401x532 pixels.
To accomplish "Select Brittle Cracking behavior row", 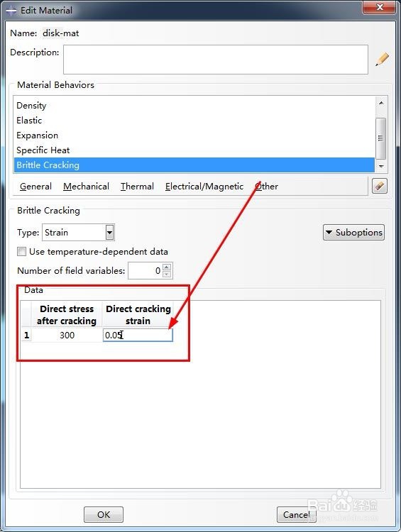I will (194, 165).
